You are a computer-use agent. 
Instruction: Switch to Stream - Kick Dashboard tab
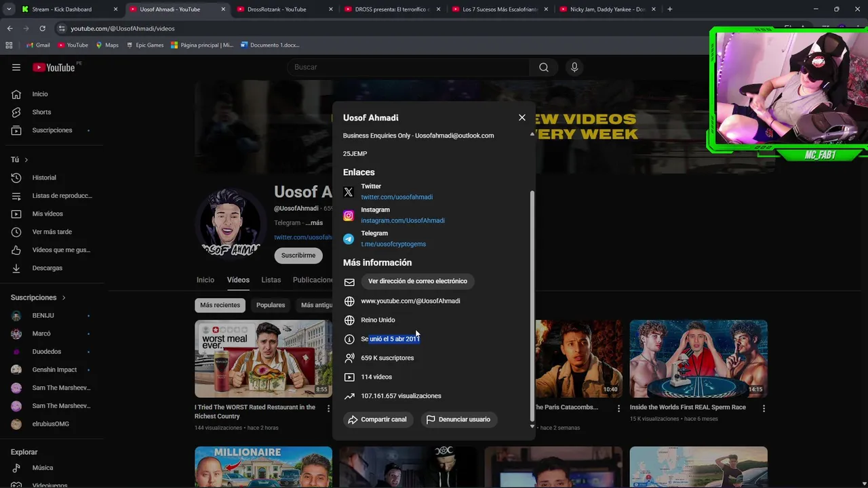68,9
